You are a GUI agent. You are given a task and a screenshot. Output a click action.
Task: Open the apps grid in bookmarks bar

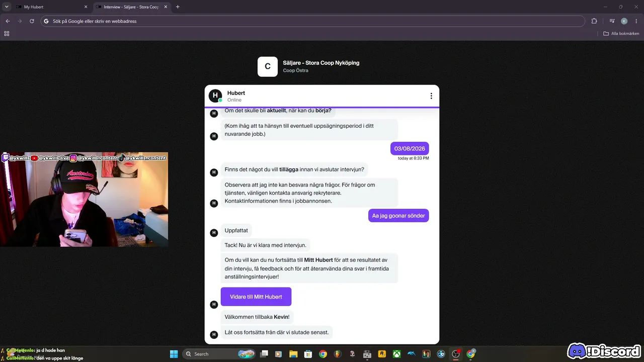pos(7,34)
